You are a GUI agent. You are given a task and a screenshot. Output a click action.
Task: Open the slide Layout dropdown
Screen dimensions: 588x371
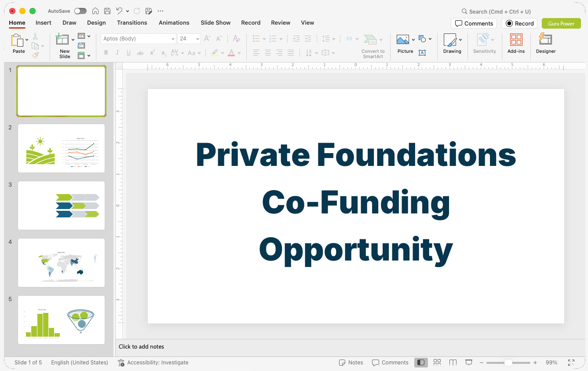click(84, 36)
